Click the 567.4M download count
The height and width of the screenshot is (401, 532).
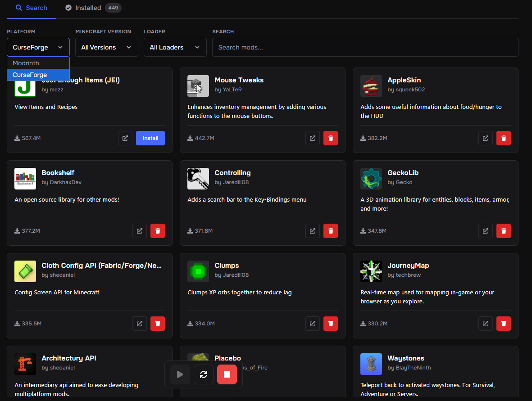point(27,138)
